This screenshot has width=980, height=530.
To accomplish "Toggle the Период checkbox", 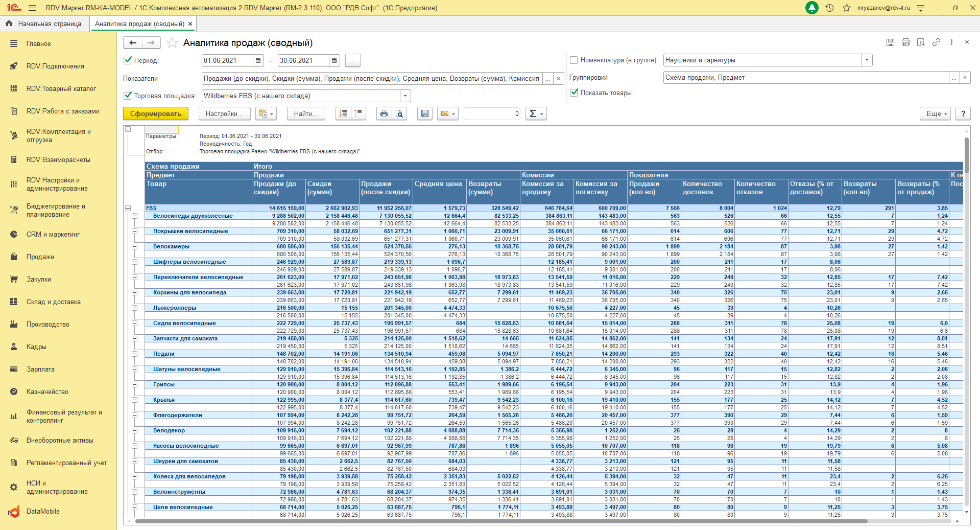I will pos(128,60).
